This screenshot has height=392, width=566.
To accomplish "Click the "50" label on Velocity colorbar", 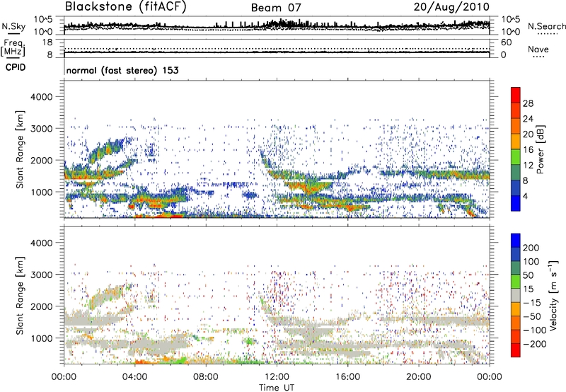I will click(x=528, y=275).
